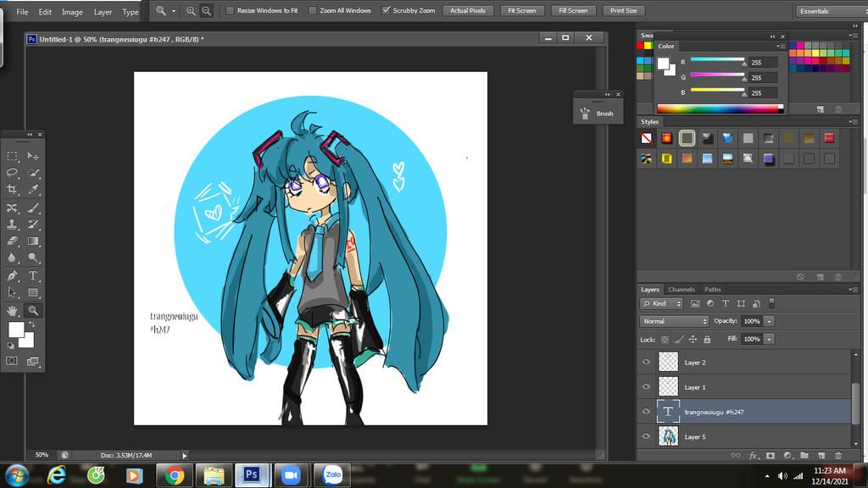
Task: Select the Crop tool
Action: click(12, 190)
